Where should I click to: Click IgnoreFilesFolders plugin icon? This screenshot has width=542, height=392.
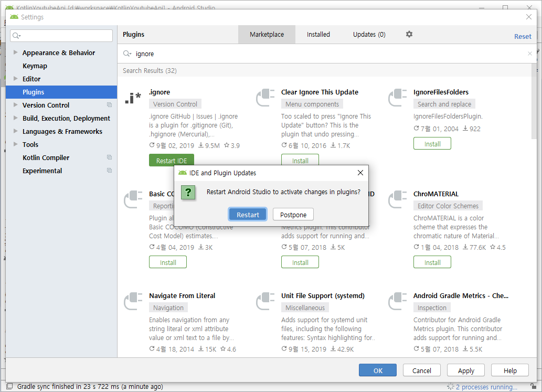pyautogui.click(x=398, y=98)
